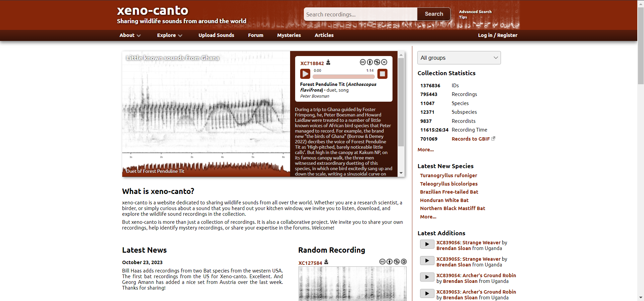This screenshot has height=301, width=644.
Task: Open the Articles section
Action: 324,35
